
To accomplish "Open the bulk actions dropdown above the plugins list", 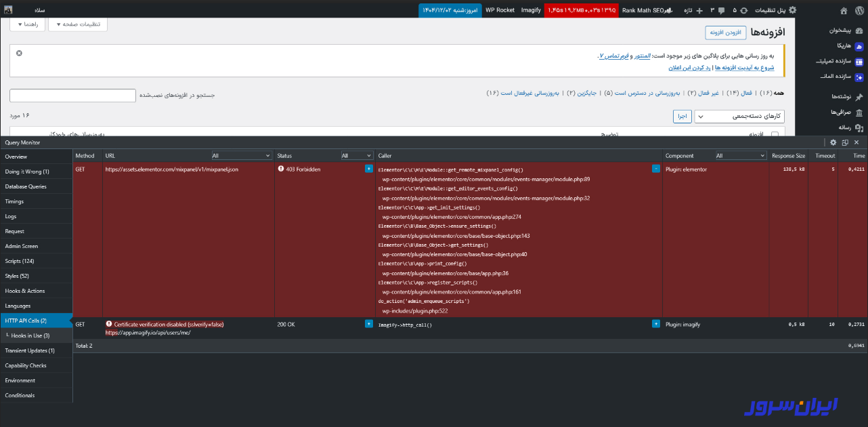I will coord(738,116).
